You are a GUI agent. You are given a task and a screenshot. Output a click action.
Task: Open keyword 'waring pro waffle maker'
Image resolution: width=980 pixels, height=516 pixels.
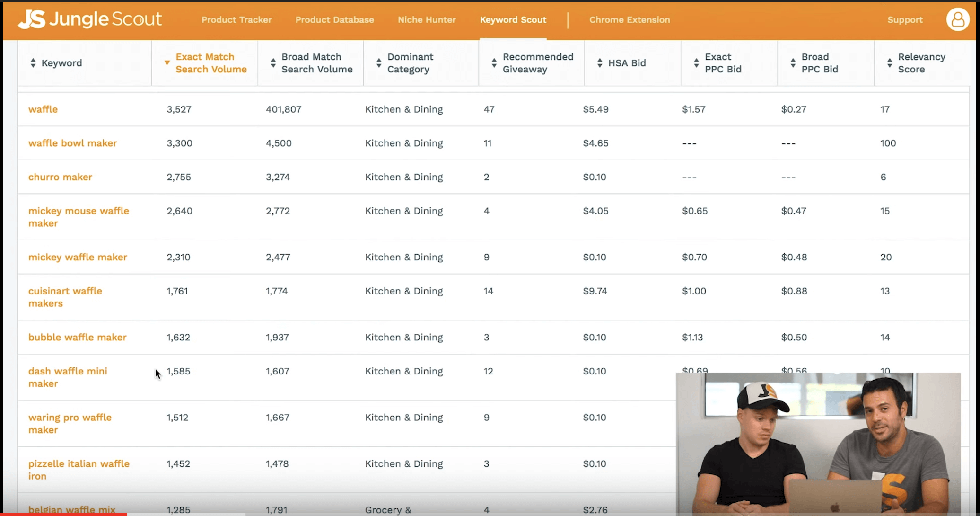(70, 424)
